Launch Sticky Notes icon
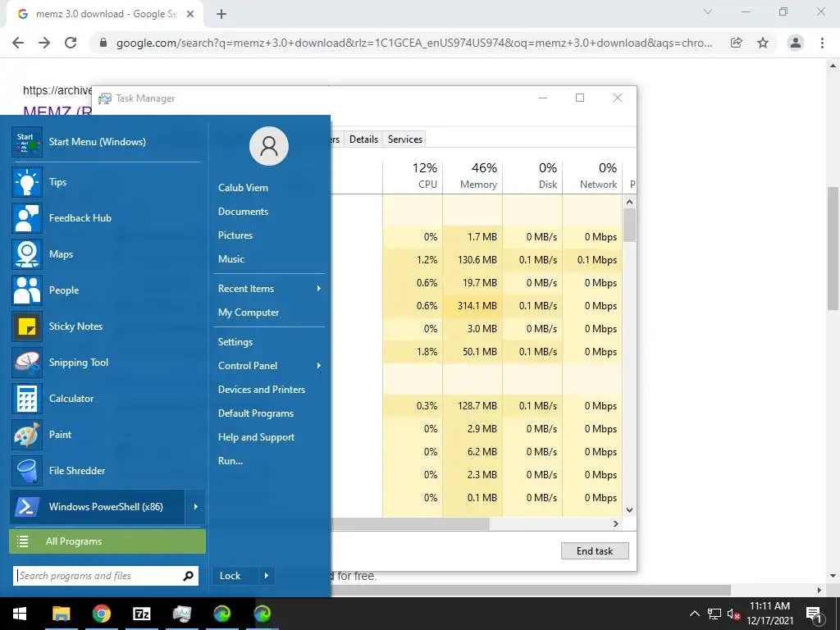The image size is (840, 630). click(27, 326)
